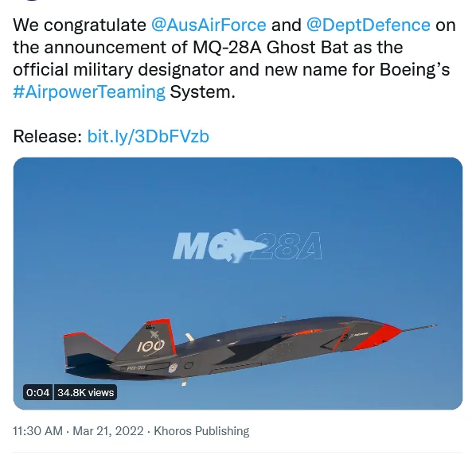Click the Release: label text
476x455 pixels.
click(48, 136)
